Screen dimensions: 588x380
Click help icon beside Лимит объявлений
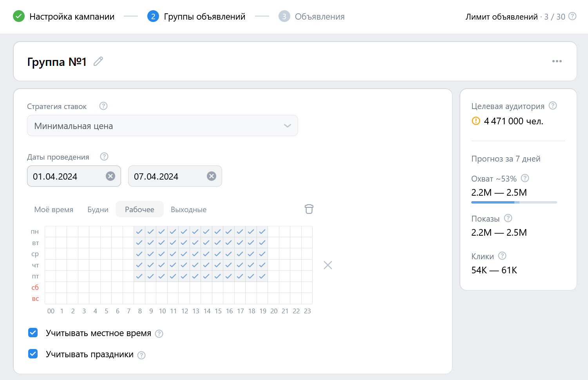pyautogui.click(x=572, y=16)
